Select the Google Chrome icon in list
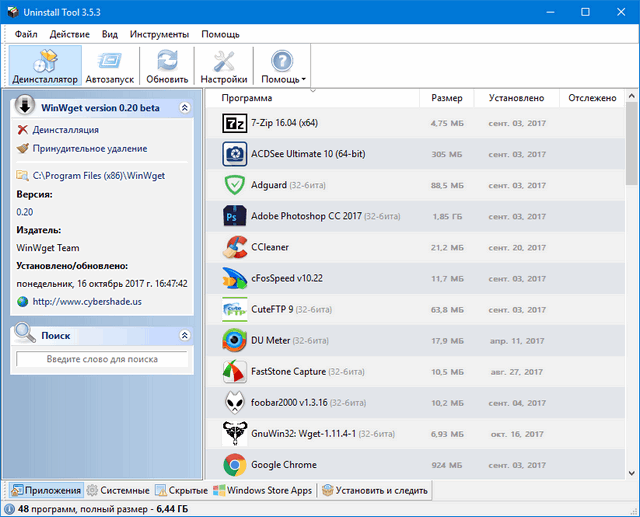This screenshot has width=640, height=517. 234,464
